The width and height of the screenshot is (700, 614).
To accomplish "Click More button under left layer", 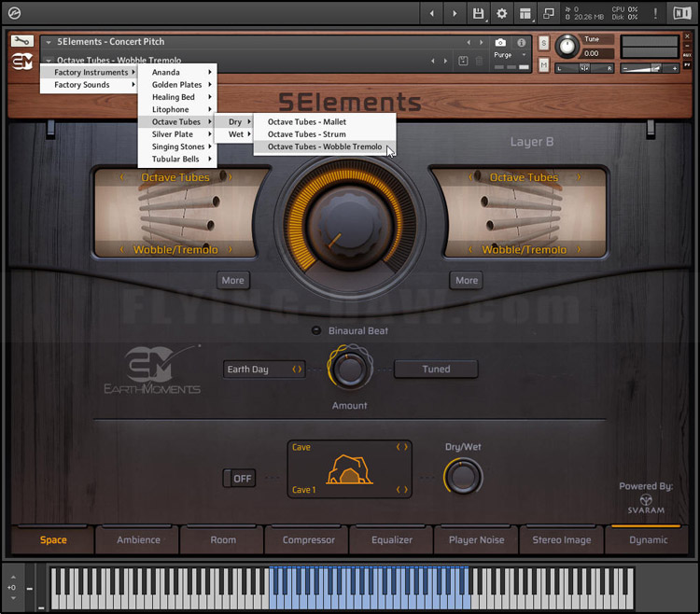I will coord(233,280).
